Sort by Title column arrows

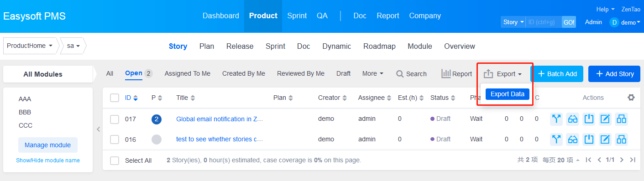click(x=193, y=98)
